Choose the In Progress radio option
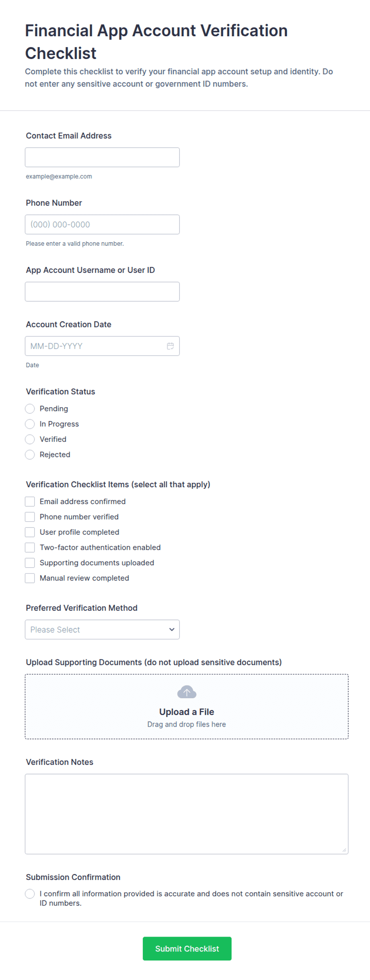 (x=30, y=424)
